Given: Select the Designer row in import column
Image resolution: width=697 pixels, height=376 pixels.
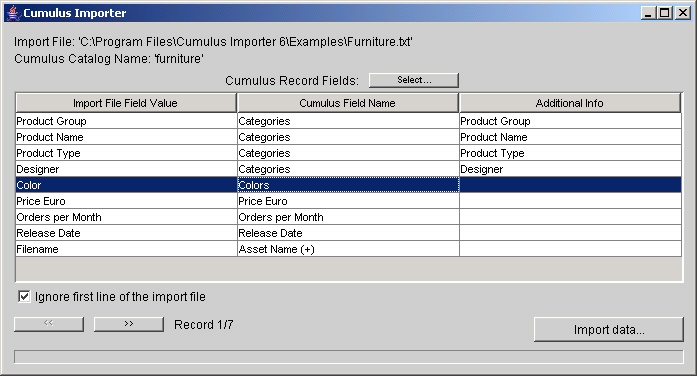Looking at the screenshot, I should pos(126,169).
